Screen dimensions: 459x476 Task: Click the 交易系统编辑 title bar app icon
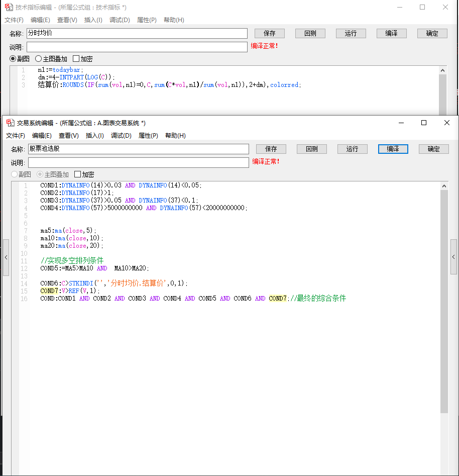point(10,123)
